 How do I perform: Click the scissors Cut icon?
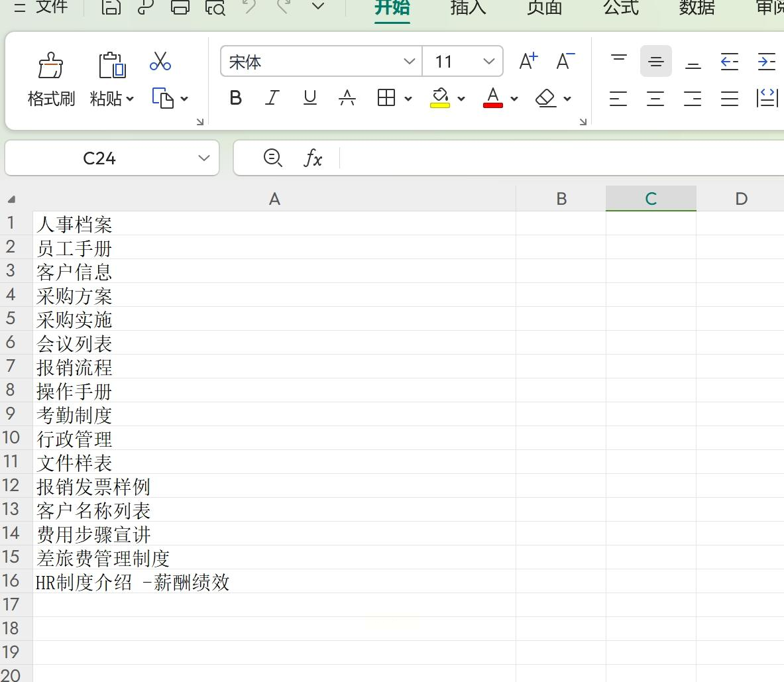160,61
